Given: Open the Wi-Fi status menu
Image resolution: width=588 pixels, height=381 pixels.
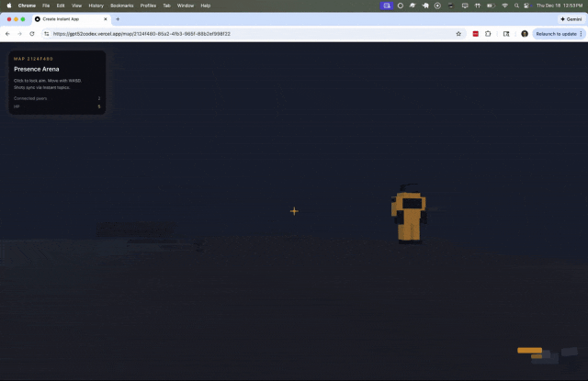Looking at the screenshot, I should click(504, 6).
